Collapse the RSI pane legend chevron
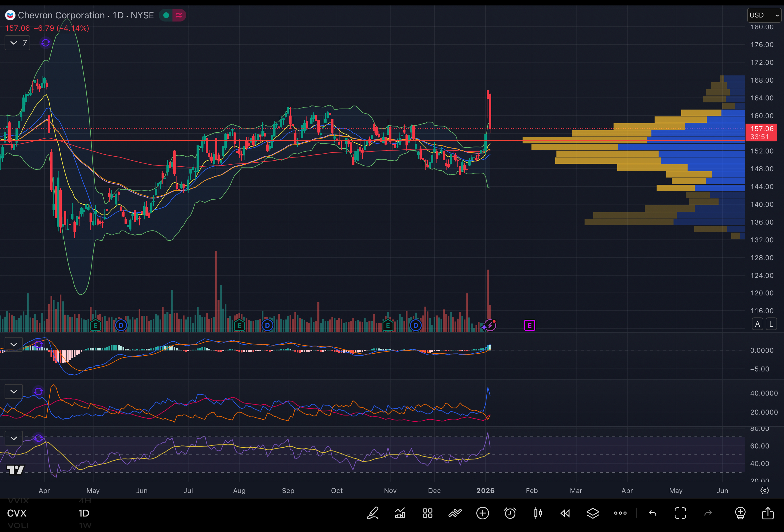 click(x=14, y=438)
